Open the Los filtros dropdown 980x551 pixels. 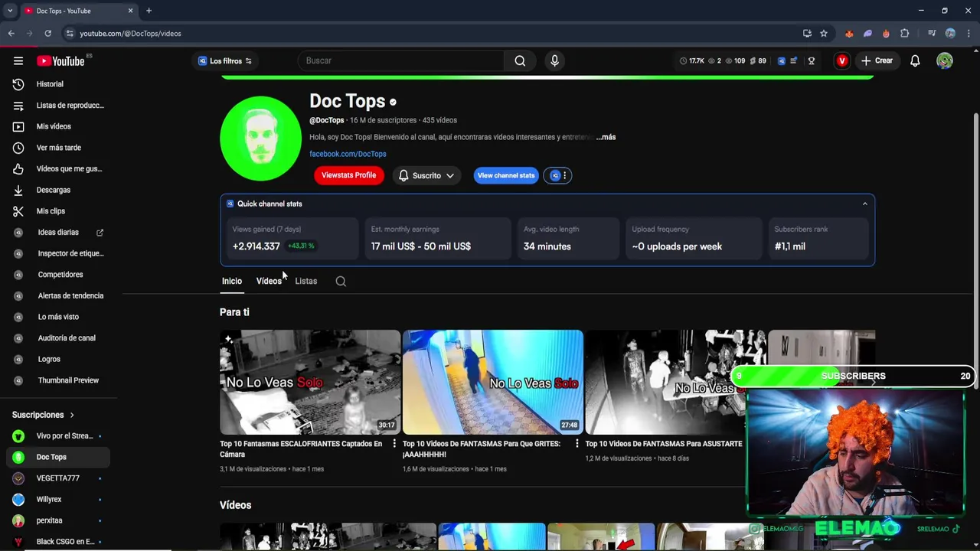coord(225,61)
